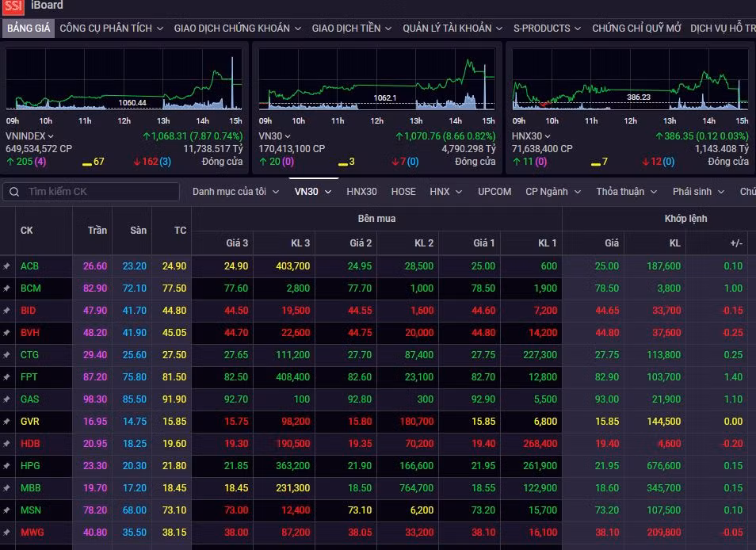Click the search magnifier icon

pyautogui.click(x=14, y=192)
